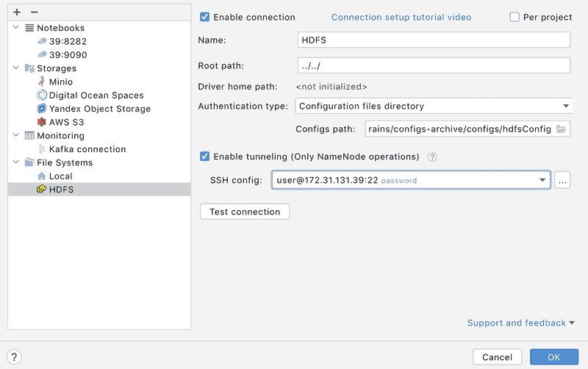
Task: Click the plus icon to add connection
Action: tap(17, 12)
